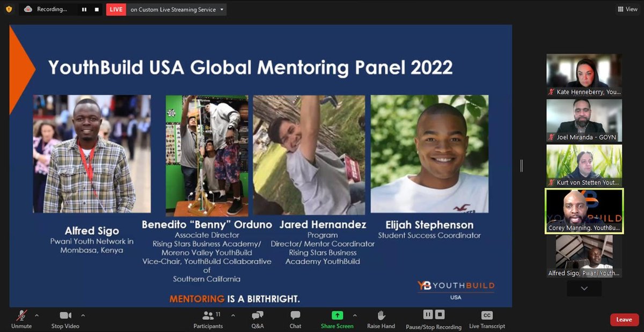The width and height of the screenshot is (644, 332).
Task: Expand participants options arrow
Action: [x=233, y=315]
